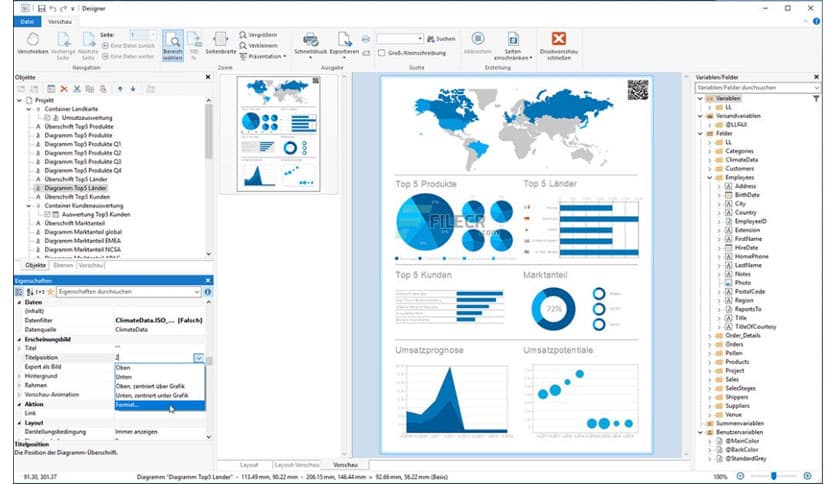Open the help icon at ribbon right
The height and width of the screenshot is (484, 836).
[816, 22]
